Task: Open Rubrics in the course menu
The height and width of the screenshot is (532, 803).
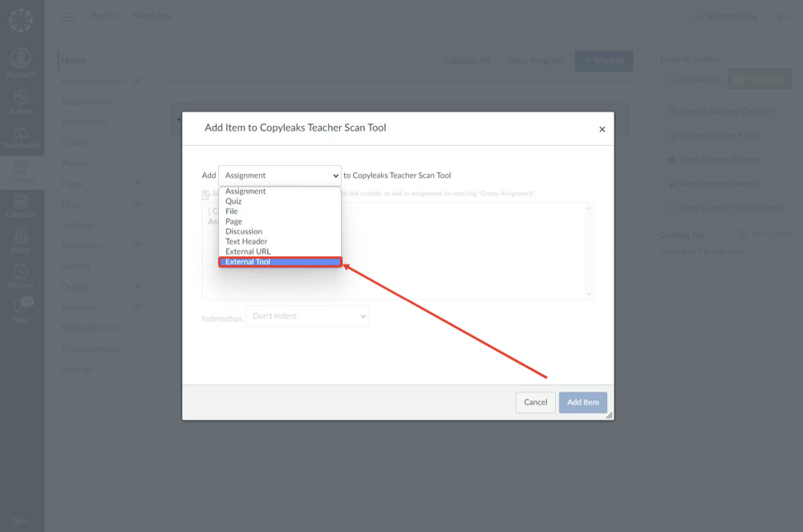Action: (75, 266)
